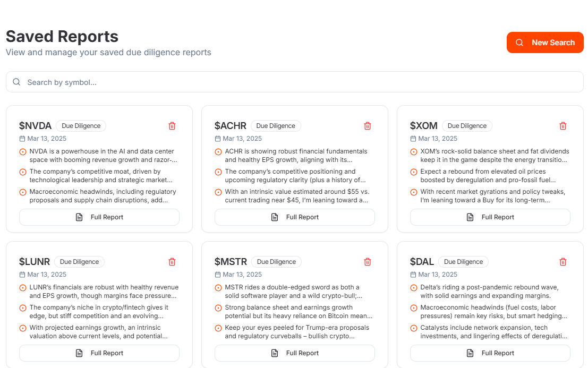This screenshot has width=588, height=368.
Task: Click the magnifier icon in the search field
Action: [16, 82]
